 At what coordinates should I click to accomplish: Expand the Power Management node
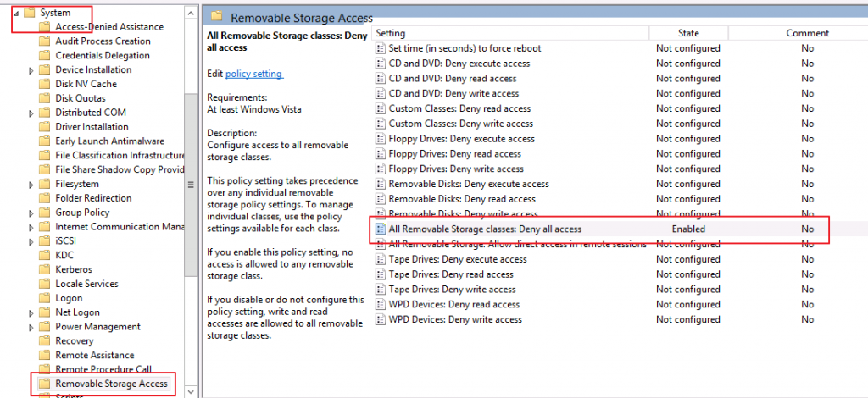[x=31, y=327]
